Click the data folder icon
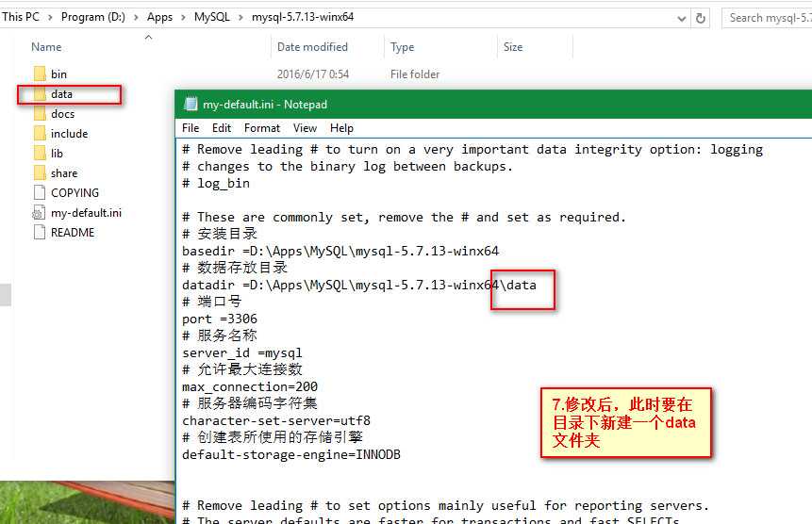812x524 pixels. pyautogui.click(x=40, y=93)
